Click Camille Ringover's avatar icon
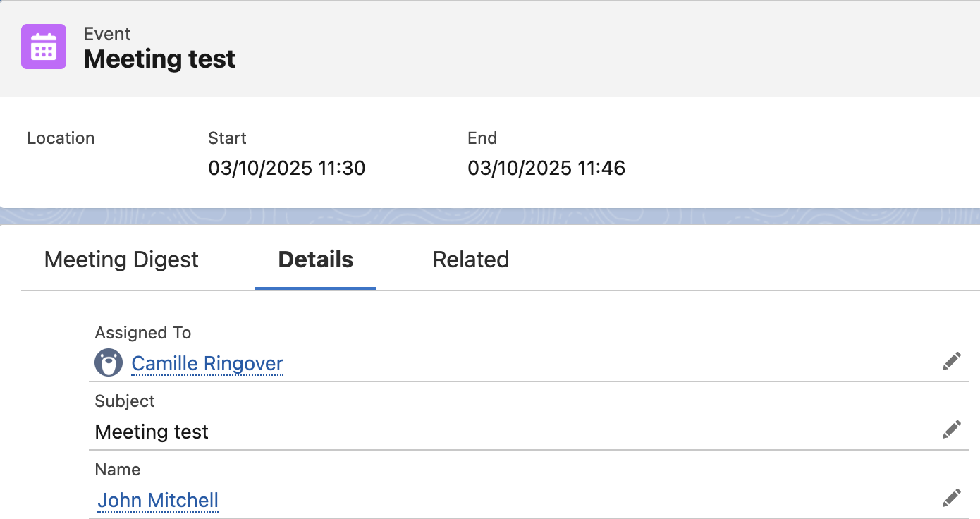980x519 pixels. click(x=108, y=362)
